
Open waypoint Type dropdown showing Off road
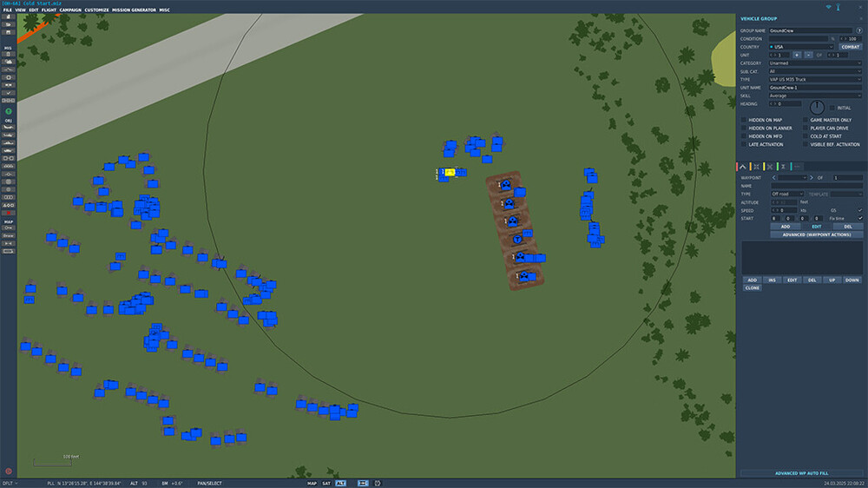click(x=787, y=194)
